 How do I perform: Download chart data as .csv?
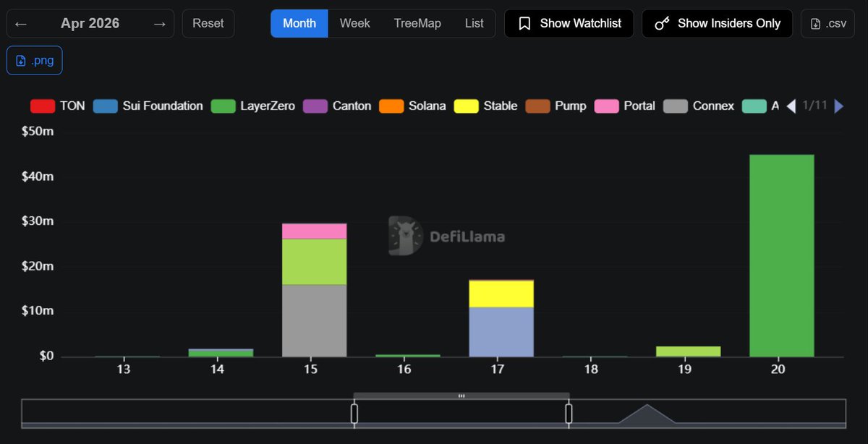(x=827, y=24)
